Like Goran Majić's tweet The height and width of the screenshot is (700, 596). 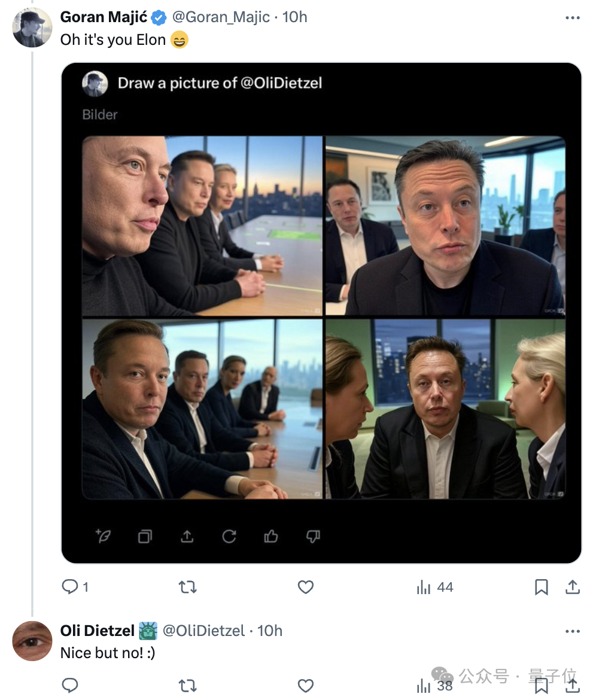click(306, 586)
